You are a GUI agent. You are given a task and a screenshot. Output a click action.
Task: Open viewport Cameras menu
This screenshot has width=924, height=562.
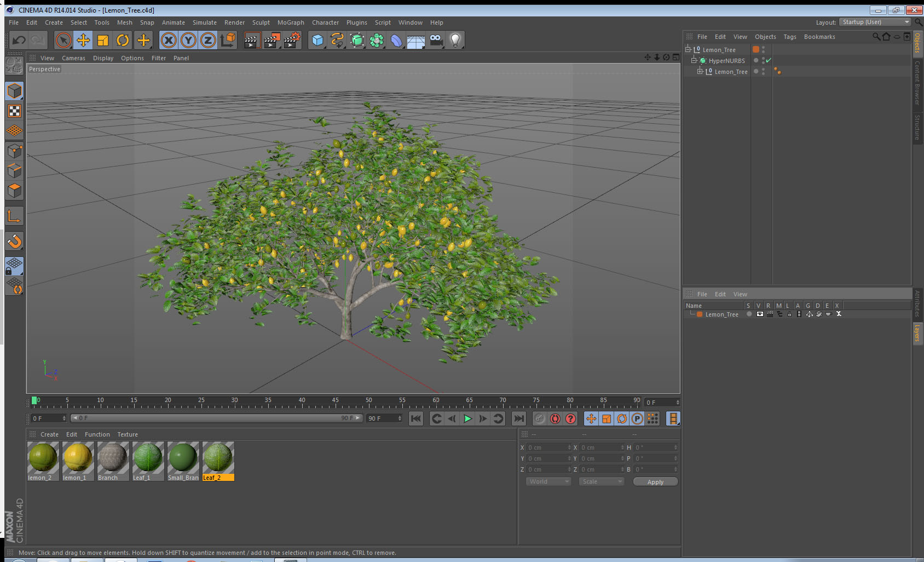click(73, 58)
